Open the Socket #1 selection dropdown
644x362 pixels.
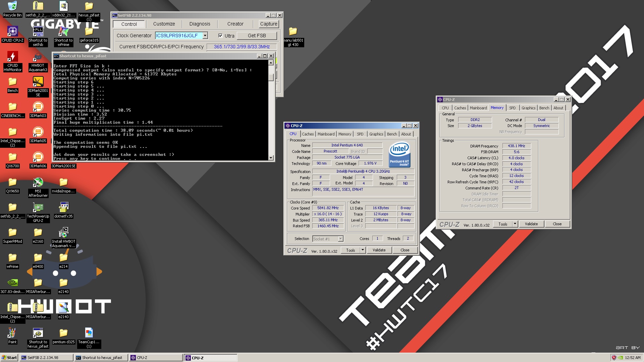340,239
